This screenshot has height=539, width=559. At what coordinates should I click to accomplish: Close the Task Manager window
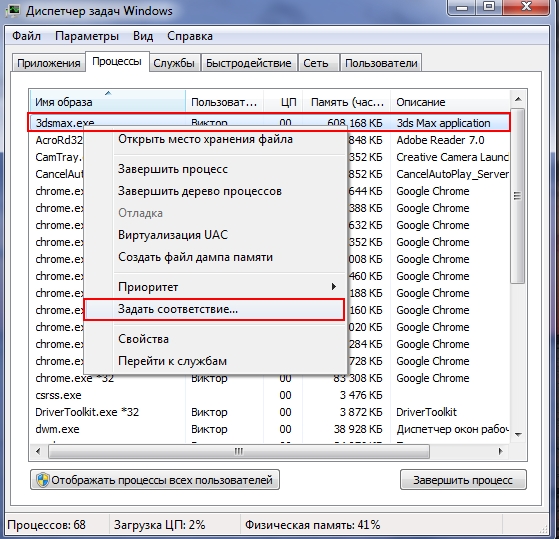point(526,7)
